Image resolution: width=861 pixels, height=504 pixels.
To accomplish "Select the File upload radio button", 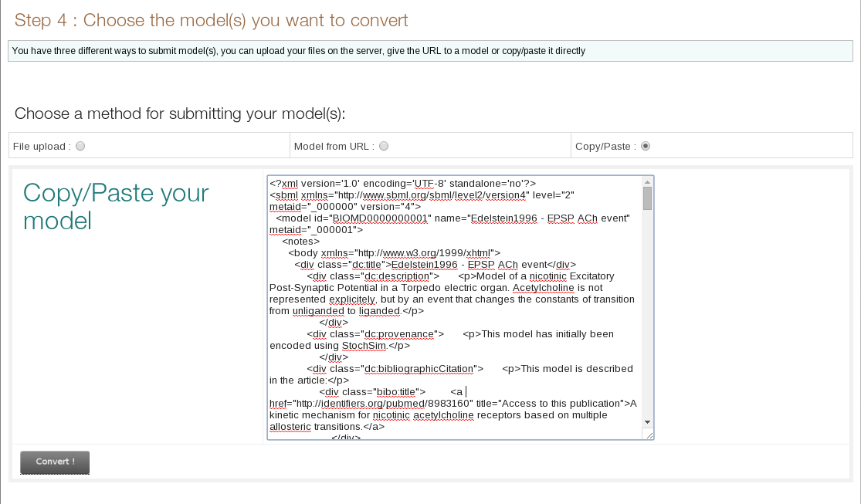I will click(80, 145).
